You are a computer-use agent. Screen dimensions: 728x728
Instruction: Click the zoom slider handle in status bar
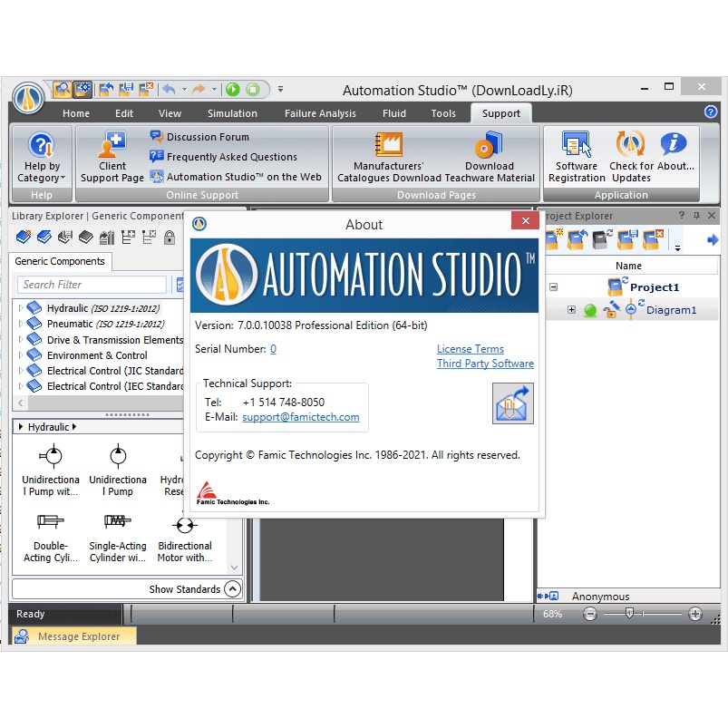tap(629, 614)
